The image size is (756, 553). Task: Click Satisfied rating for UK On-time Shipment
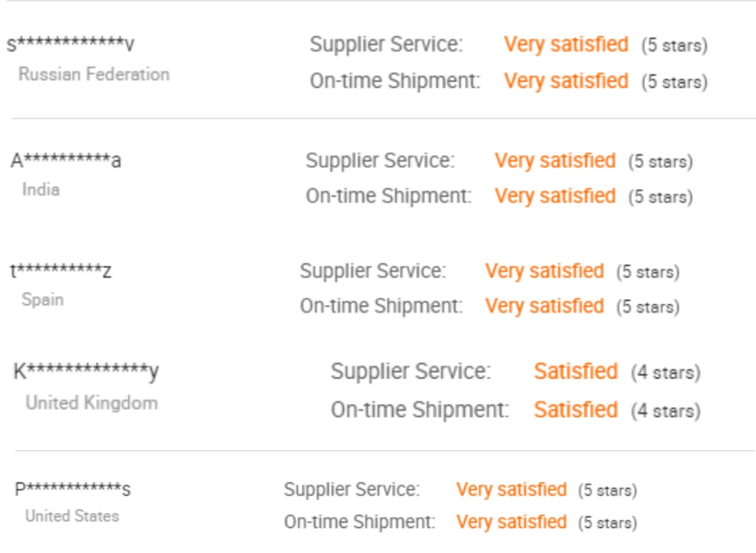576,410
